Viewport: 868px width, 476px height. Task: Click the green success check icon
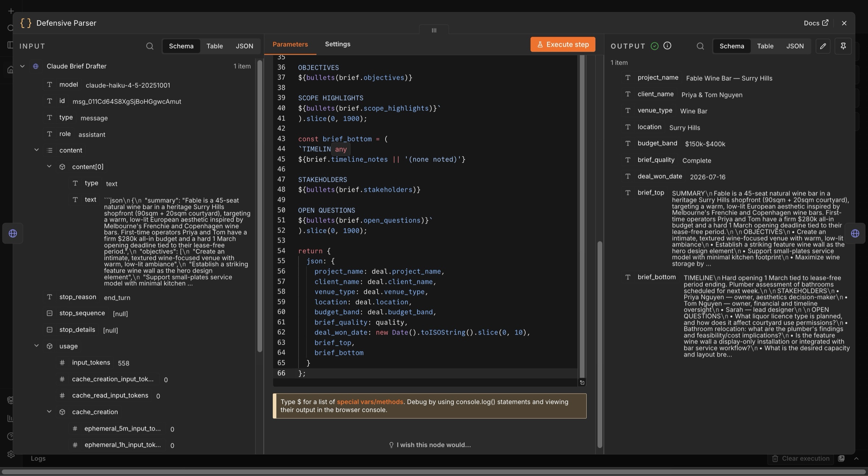coord(654,46)
